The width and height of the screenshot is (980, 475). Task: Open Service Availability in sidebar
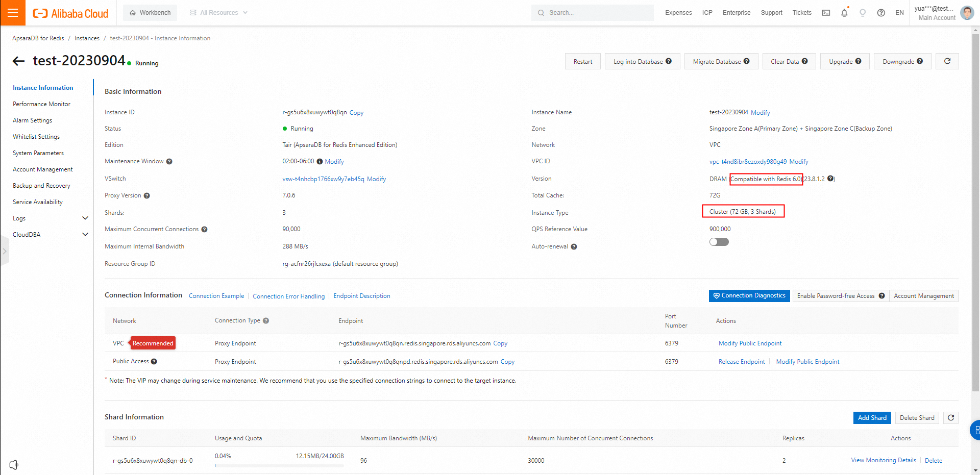pyautogui.click(x=38, y=202)
